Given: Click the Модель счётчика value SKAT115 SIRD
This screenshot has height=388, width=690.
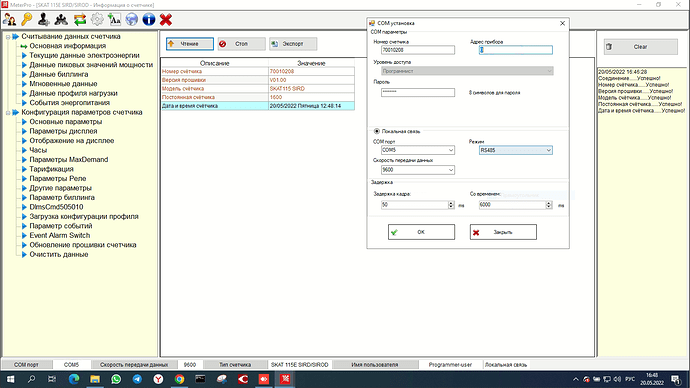Looking at the screenshot, I should [x=287, y=88].
